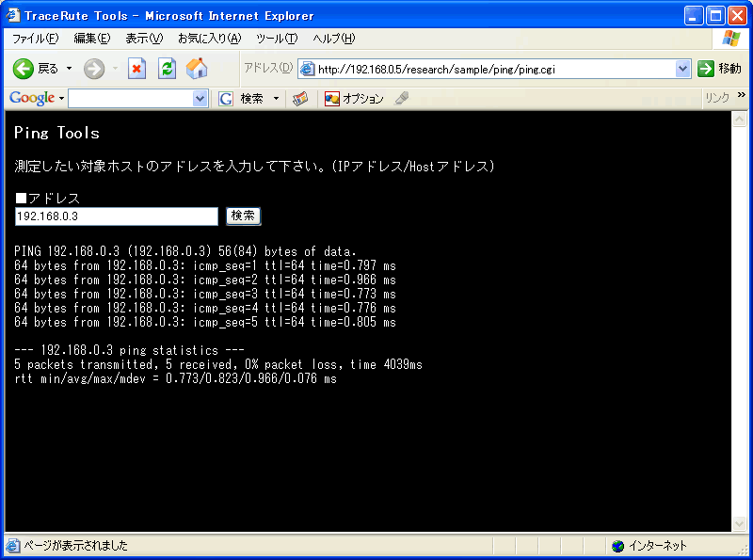Click the Forward arrow button
The height and width of the screenshot is (560, 753).
coord(93,69)
